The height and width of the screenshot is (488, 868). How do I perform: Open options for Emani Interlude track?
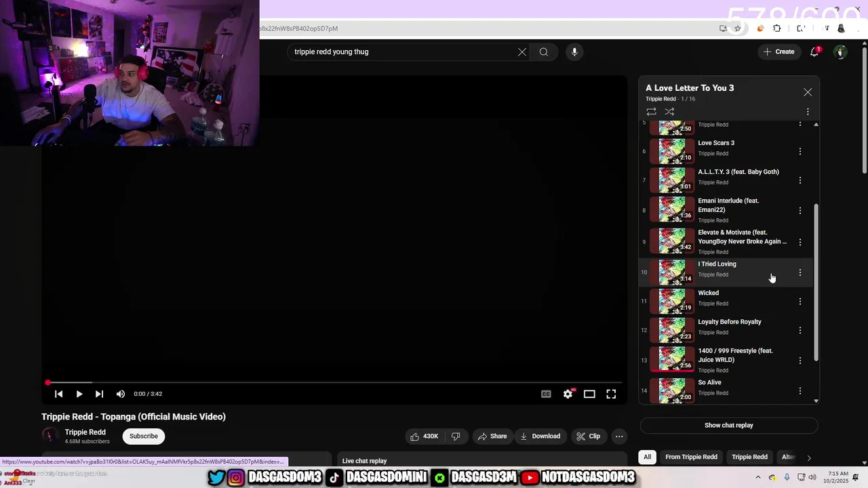click(800, 211)
